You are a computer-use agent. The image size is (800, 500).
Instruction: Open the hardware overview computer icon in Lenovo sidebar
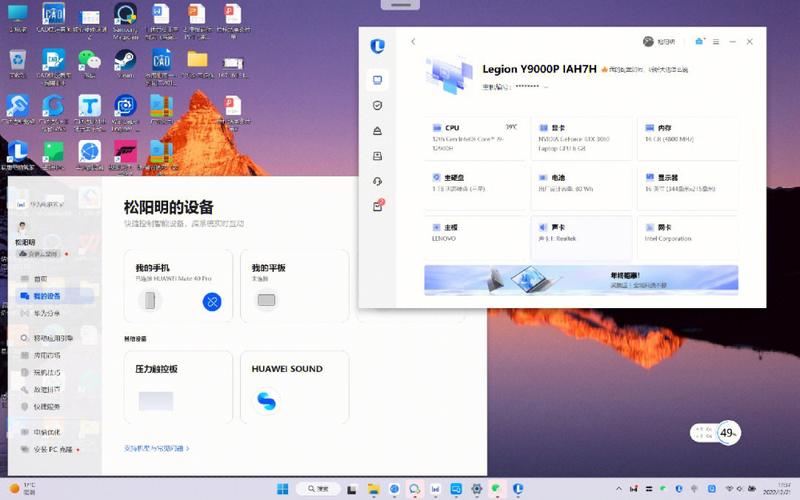(x=378, y=80)
